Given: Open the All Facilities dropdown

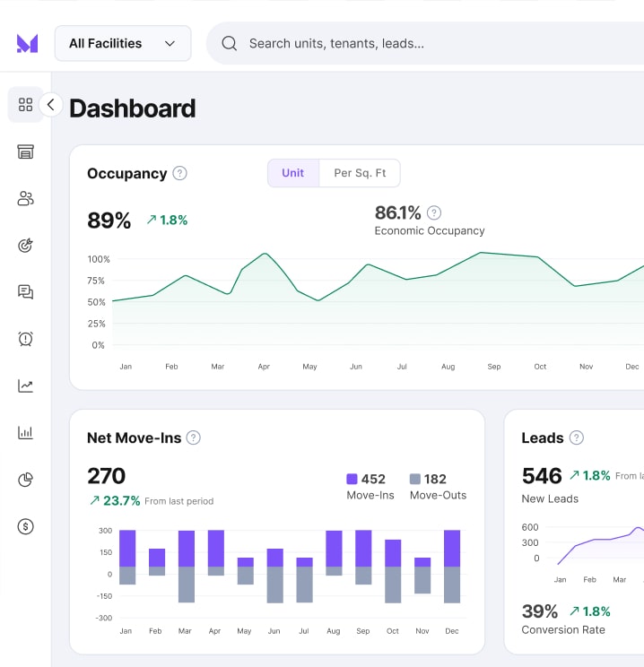Looking at the screenshot, I should click(x=123, y=43).
